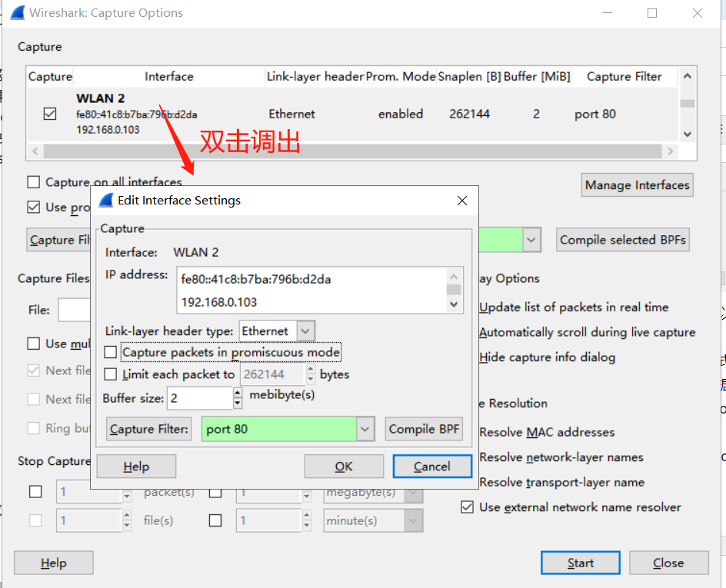Open Help in Edit Interface Settings
This screenshot has width=726, height=588.
pyautogui.click(x=136, y=467)
